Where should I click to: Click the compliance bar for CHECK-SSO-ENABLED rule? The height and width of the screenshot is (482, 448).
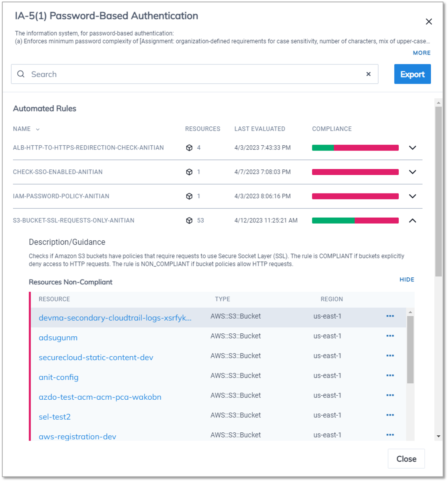[x=355, y=172]
